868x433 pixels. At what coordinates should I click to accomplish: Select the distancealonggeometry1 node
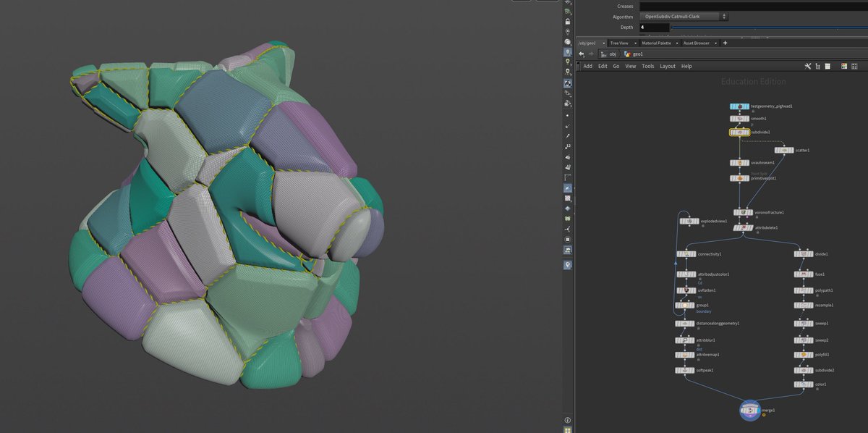point(686,323)
